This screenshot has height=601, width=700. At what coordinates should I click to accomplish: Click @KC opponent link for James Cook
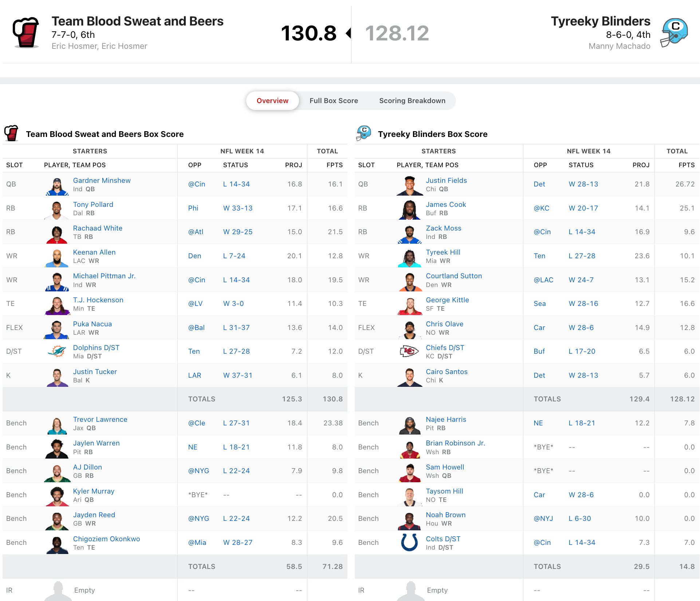541,208
